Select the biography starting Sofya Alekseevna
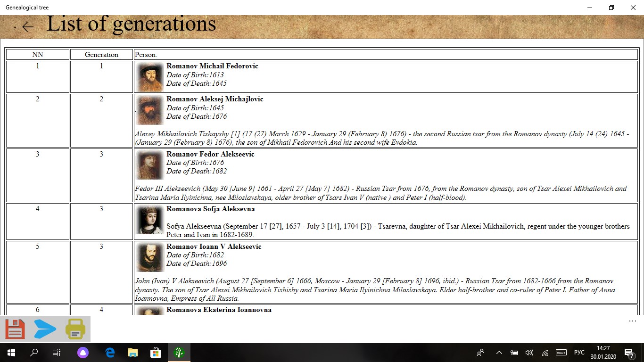 point(398,230)
